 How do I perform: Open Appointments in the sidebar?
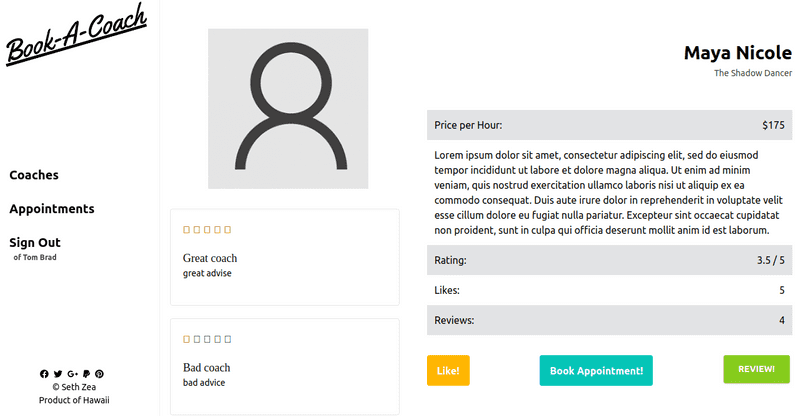pos(52,209)
